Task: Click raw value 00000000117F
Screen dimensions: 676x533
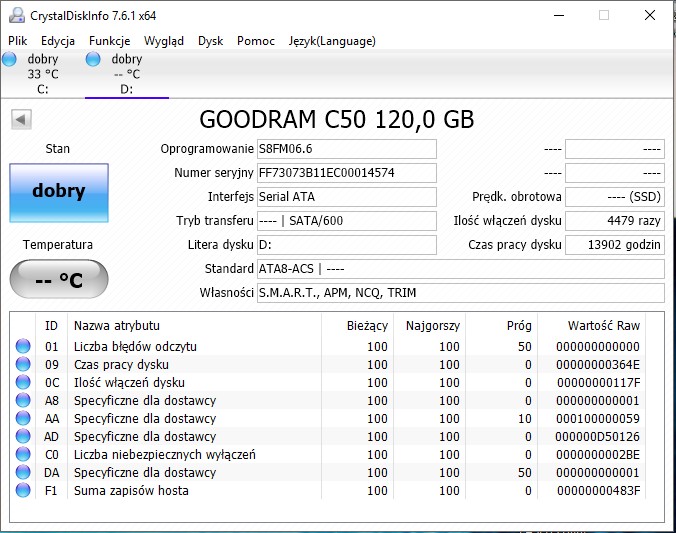Action: pyautogui.click(x=598, y=383)
